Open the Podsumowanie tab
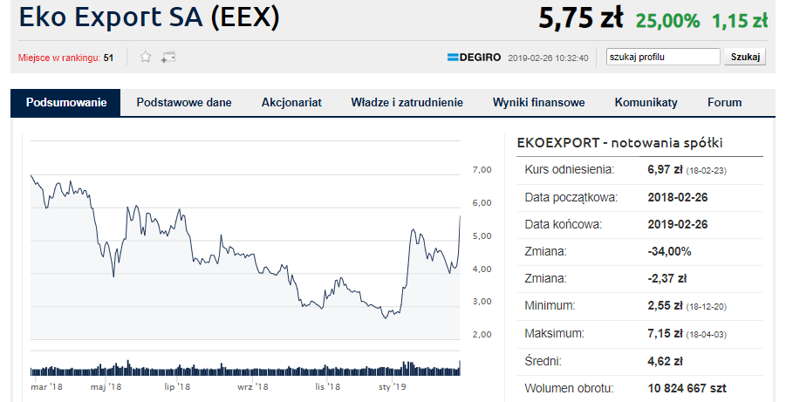The height and width of the screenshot is (402, 786). (x=66, y=103)
